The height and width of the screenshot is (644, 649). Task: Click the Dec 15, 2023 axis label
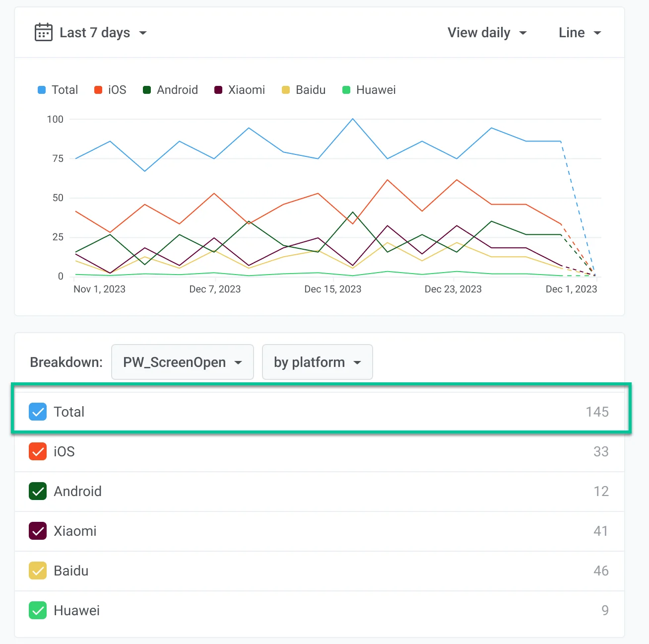[x=332, y=289]
